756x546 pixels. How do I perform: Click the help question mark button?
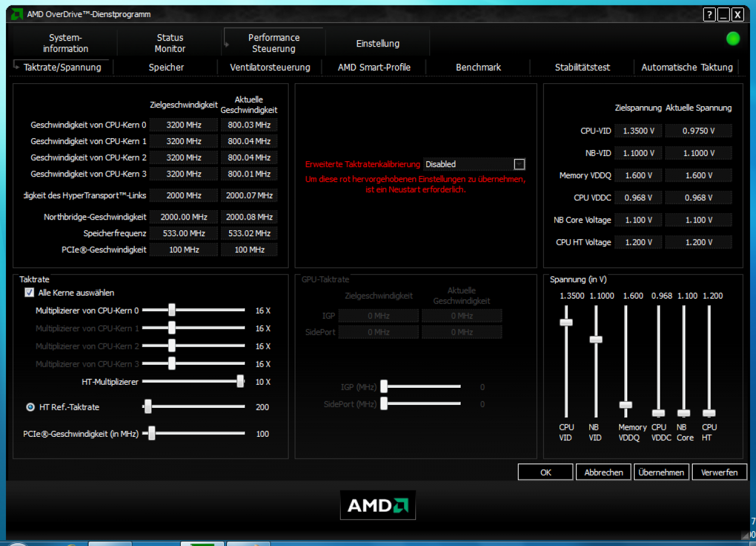coord(709,15)
